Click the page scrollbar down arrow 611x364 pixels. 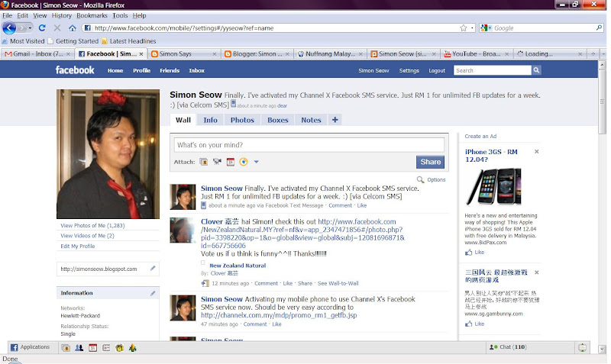click(603, 349)
